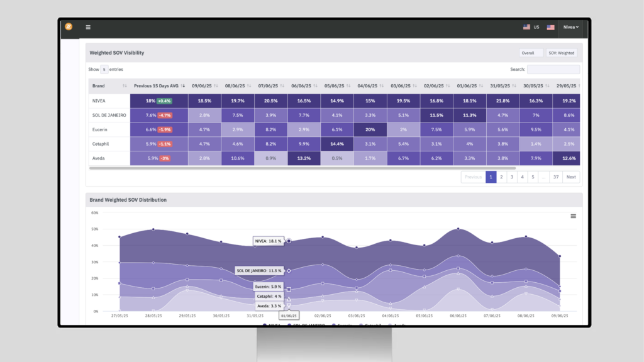This screenshot has height=362, width=644.
Task: Click sort arrows on 30/05/25 column
Action: 547,85
